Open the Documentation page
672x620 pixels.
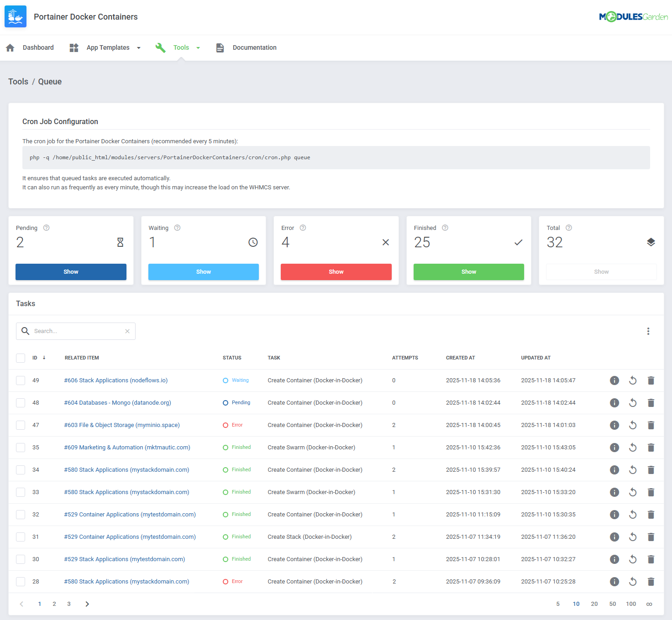(x=254, y=47)
